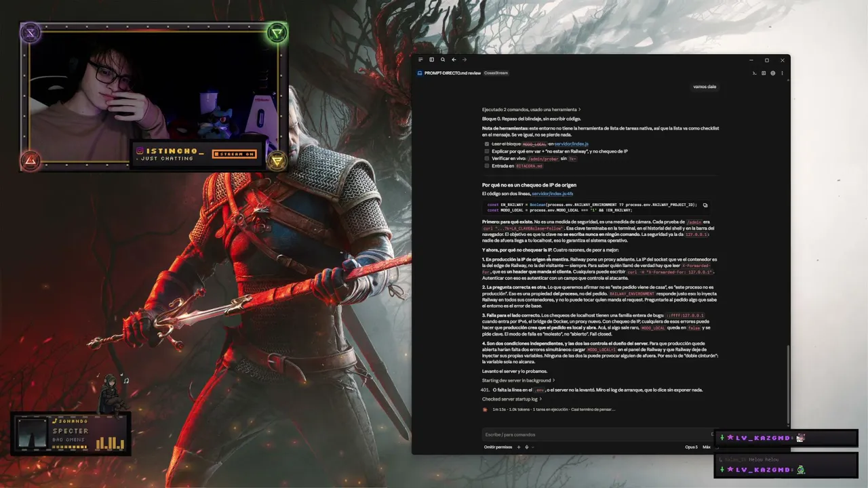Check the 'Verificar en vivo' checkbox
Viewport: 868px width, 488px height.
coord(487,159)
